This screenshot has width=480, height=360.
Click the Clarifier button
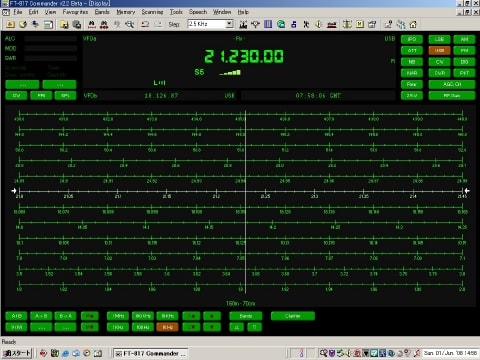coord(293,316)
